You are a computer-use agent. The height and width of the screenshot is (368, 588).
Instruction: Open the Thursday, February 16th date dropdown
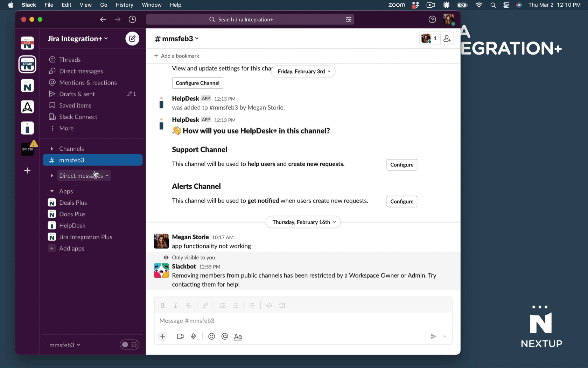tap(303, 222)
